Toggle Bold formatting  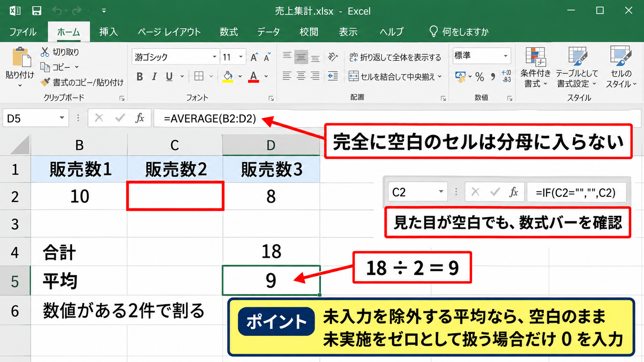pyautogui.click(x=140, y=77)
